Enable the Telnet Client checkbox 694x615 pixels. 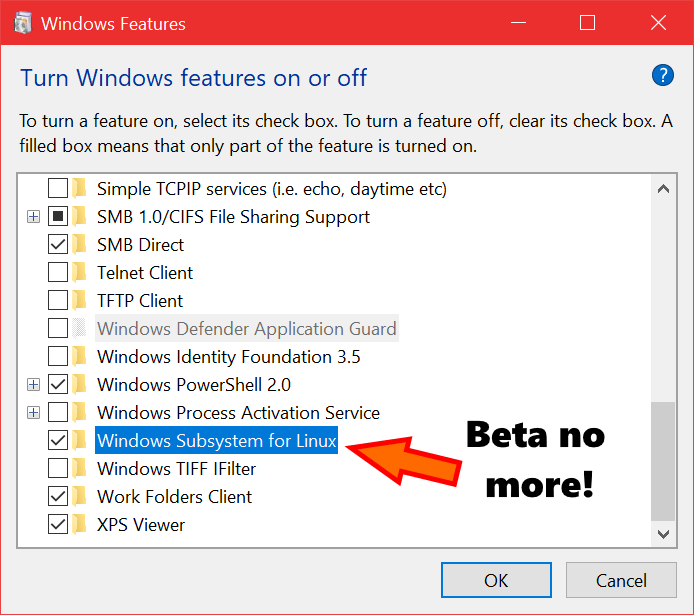click(x=58, y=273)
